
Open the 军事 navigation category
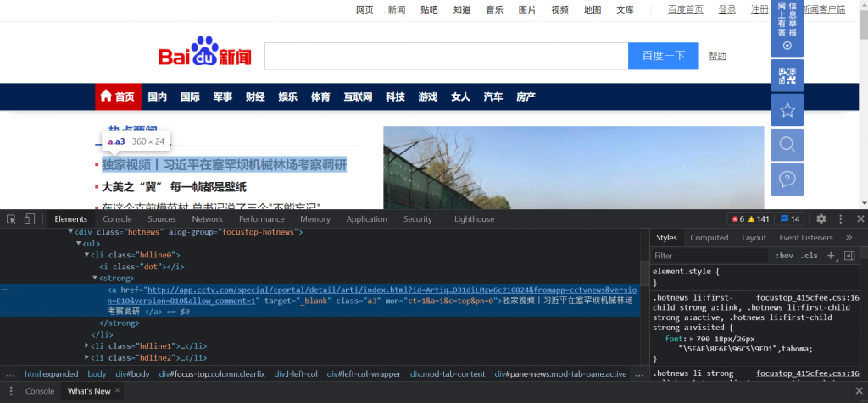tap(223, 97)
